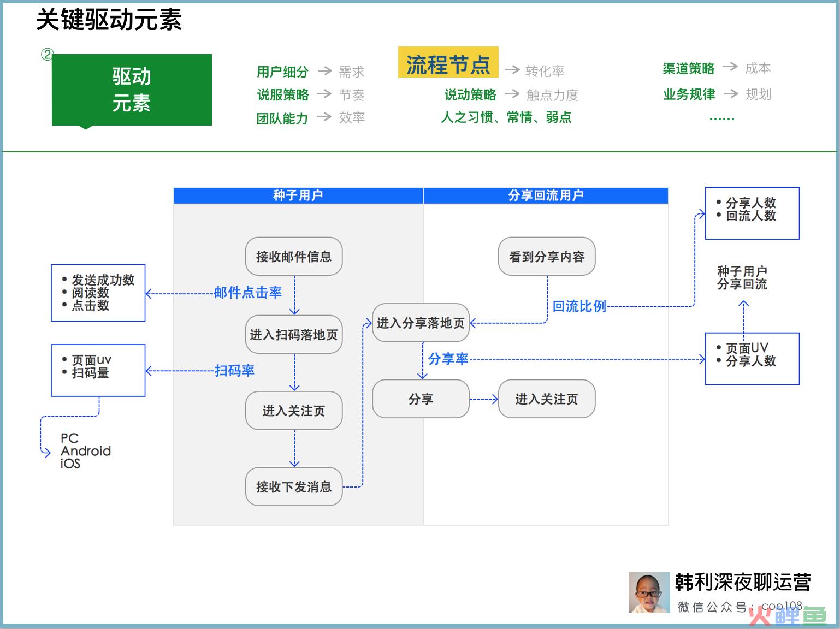840x629 pixels.
Task: Click the 发送成功数 bullet text
Action: pyautogui.click(x=103, y=280)
